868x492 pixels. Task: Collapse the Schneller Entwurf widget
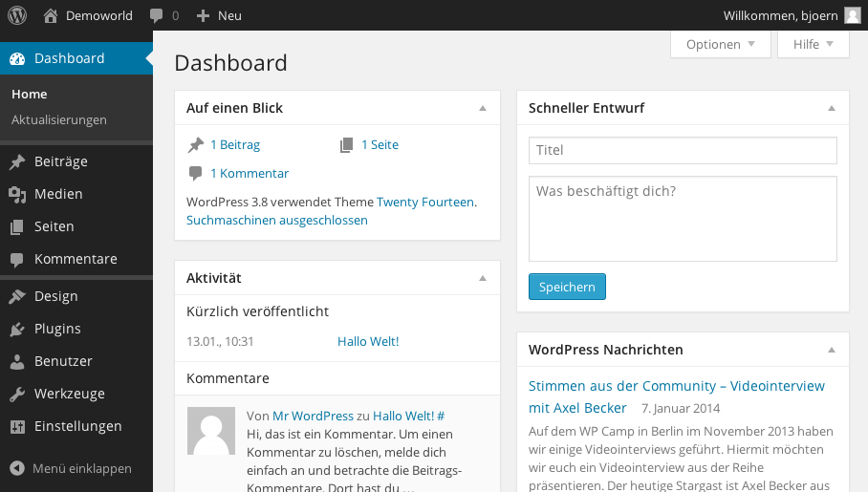click(x=832, y=108)
